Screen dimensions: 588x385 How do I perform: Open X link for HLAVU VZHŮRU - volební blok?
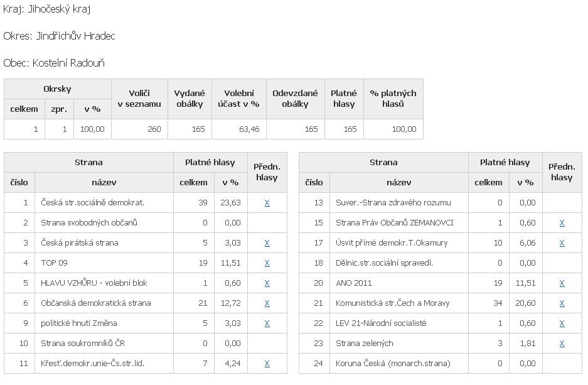click(x=267, y=283)
